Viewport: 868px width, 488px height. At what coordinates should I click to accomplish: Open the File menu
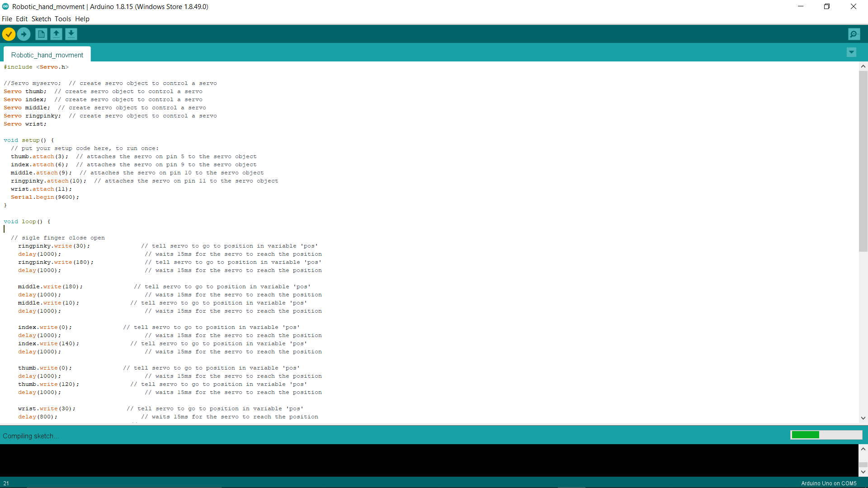click(x=7, y=19)
